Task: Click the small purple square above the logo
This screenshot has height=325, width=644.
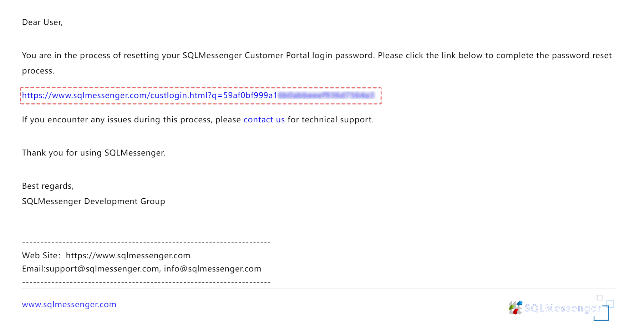Action: [x=599, y=298]
